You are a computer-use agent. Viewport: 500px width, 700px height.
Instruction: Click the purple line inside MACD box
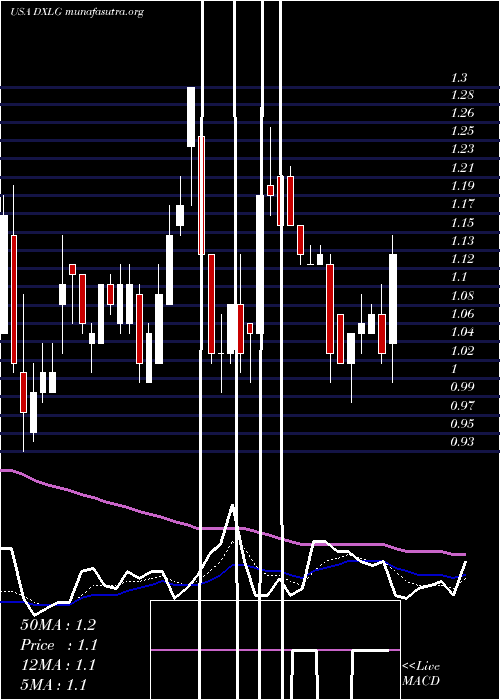[221, 650]
